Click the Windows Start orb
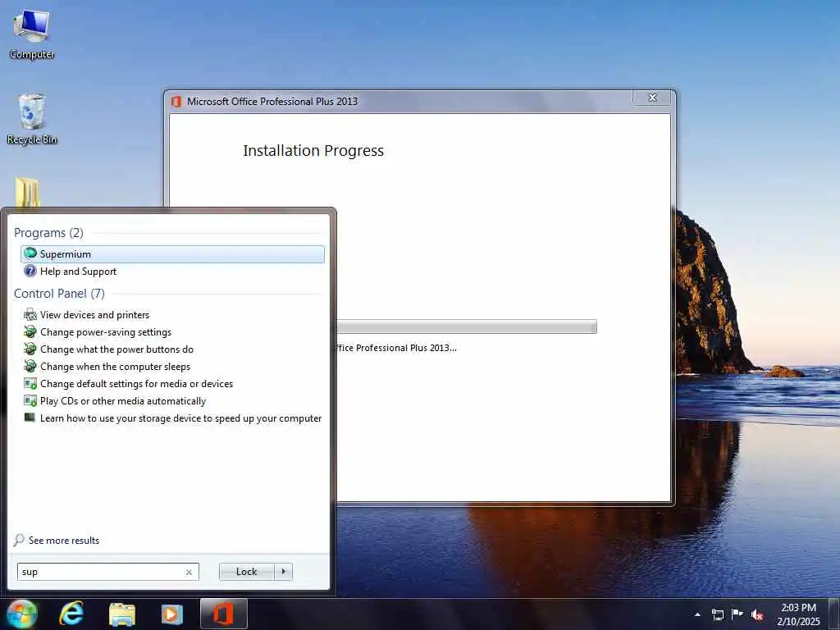 point(22,614)
